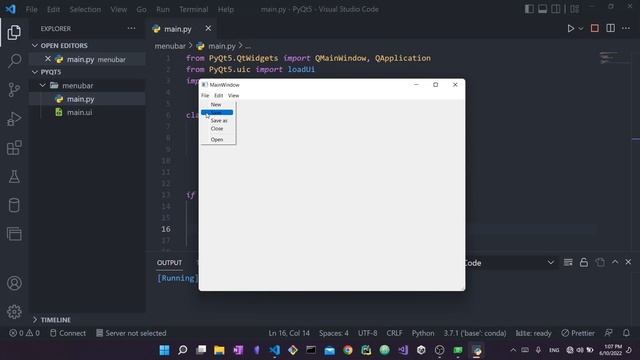Open the Accounts menu icon
The width and height of the screenshot is (640, 360).
point(14,283)
